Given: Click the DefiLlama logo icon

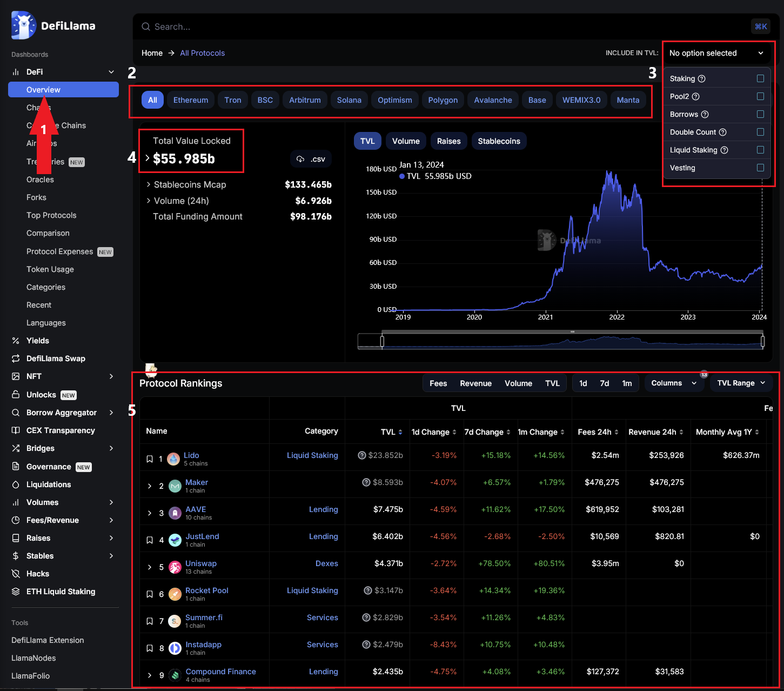Looking at the screenshot, I should point(23,25).
